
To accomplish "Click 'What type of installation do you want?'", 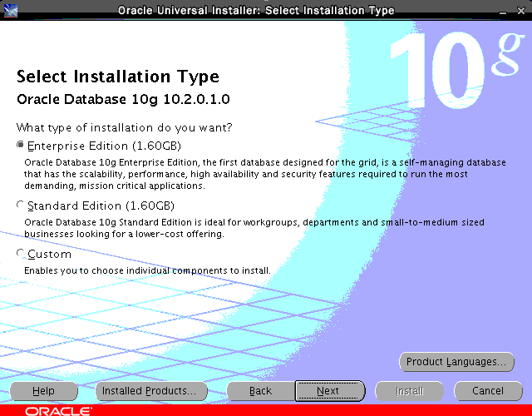I will (x=124, y=127).
